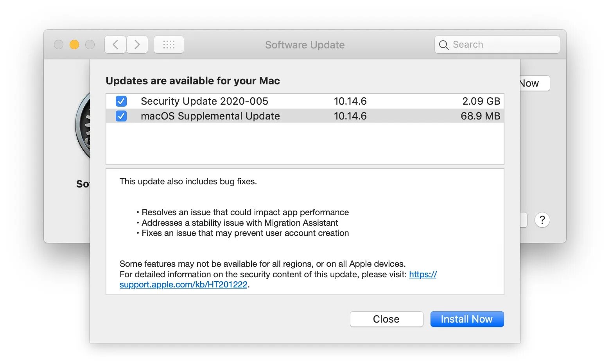Click the Software Update window title
Image resolution: width=610 pixels, height=364 pixels.
(x=305, y=45)
